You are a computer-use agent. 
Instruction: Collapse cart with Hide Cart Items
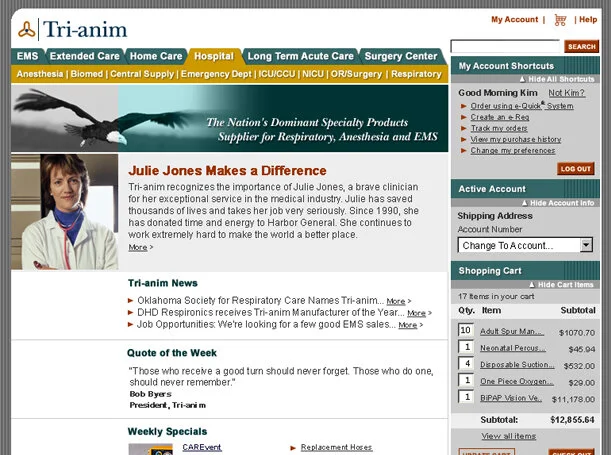pyautogui.click(x=561, y=285)
